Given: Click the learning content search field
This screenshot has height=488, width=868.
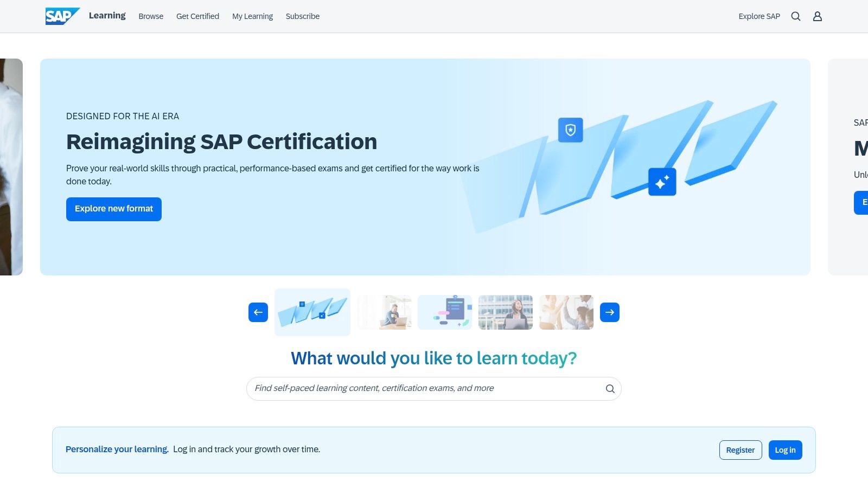Looking at the screenshot, I should [423, 388].
